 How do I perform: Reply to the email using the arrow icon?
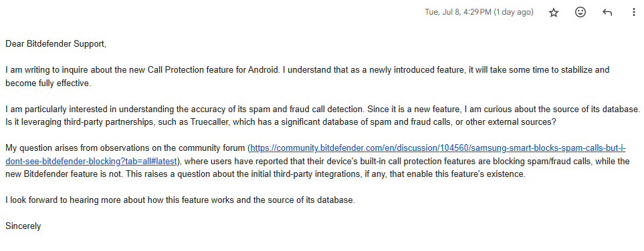point(607,13)
